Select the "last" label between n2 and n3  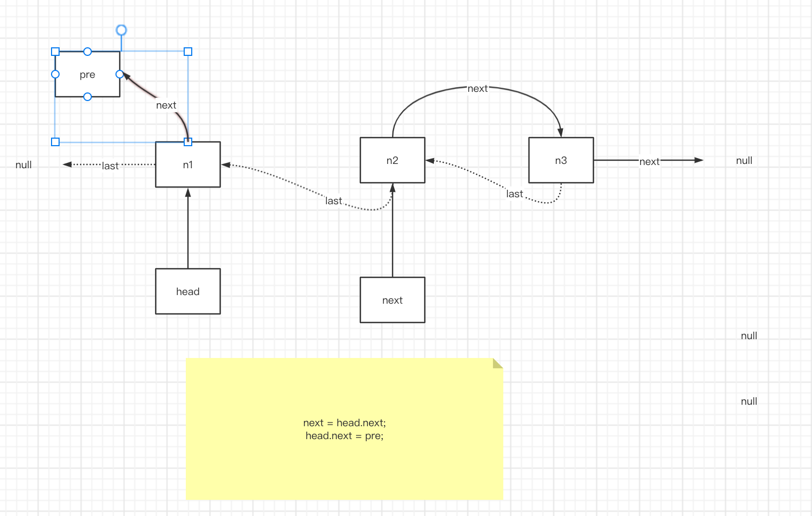(x=514, y=194)
